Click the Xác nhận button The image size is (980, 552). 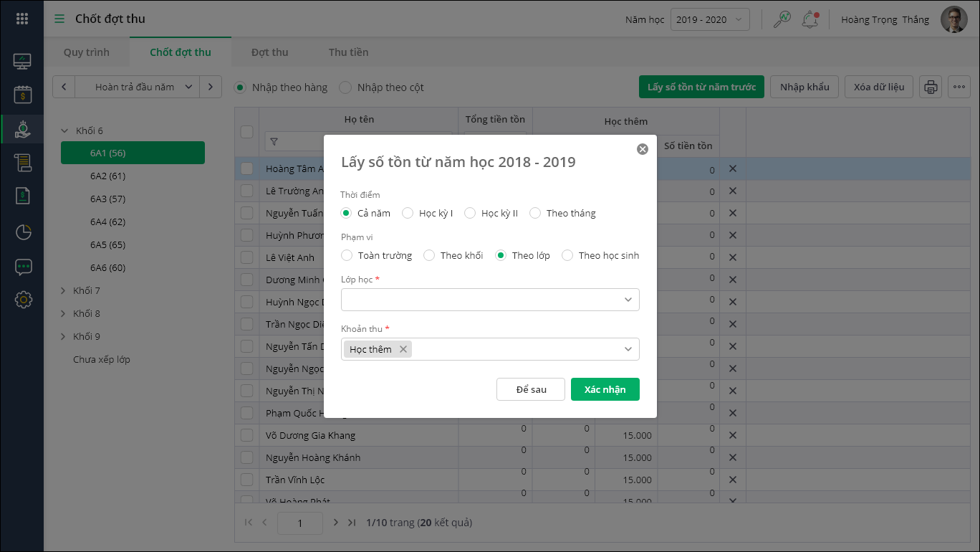click(x=605, y=389)
